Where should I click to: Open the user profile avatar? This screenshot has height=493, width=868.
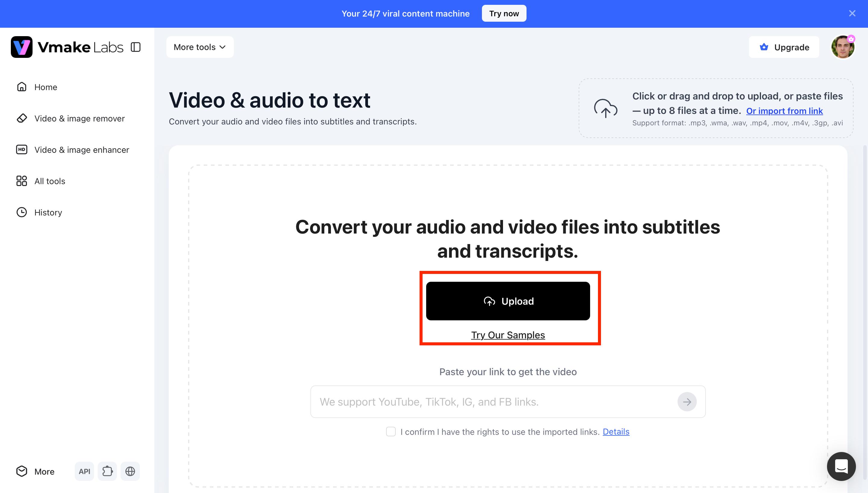pos(843,47)
